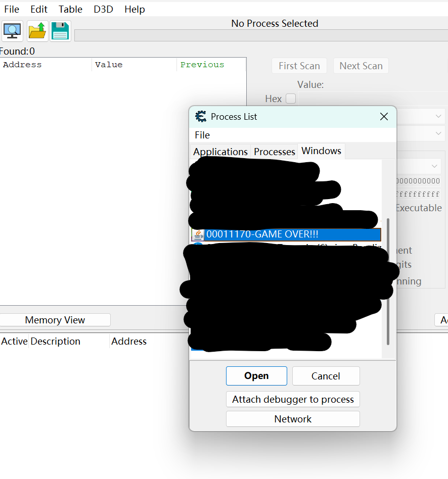Screen dimensions: 448x479
Task: Open the D3D menu
Action: click(x=104, y=9)
